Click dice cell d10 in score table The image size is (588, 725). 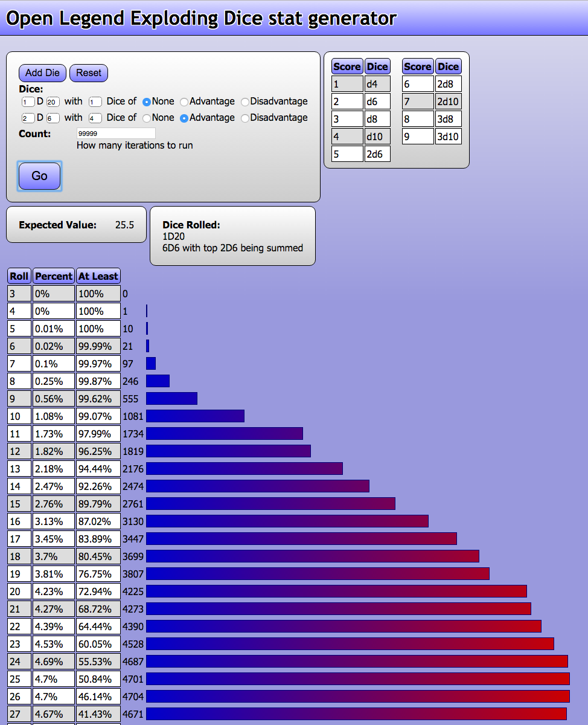point(378,136)
